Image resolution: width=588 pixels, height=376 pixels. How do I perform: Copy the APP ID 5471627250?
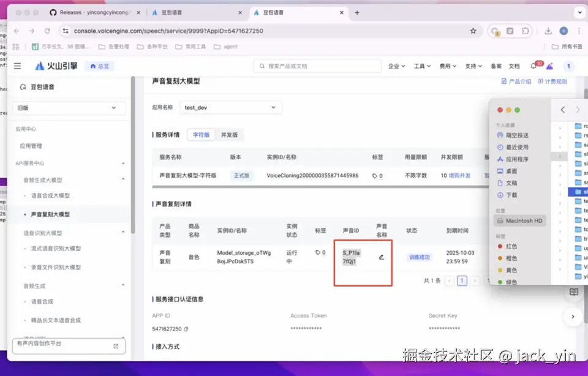click(x=186, y=329)
